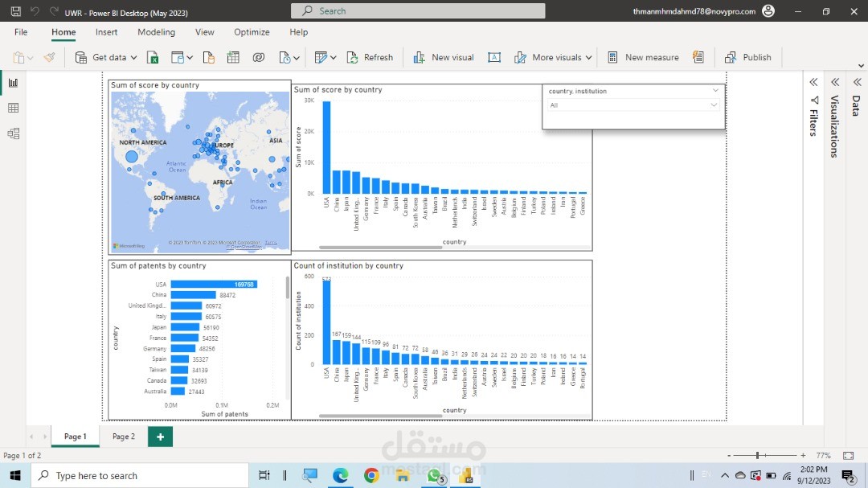Viewport: 868px width, 488px height.
Task: Insert a Text box using its icon
Action: 494,58
